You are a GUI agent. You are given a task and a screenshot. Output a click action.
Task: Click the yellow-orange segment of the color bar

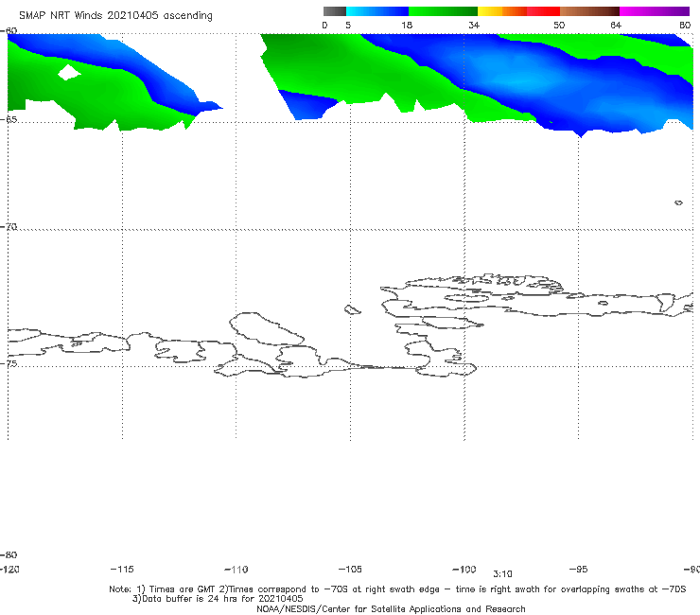pos(502,11)
